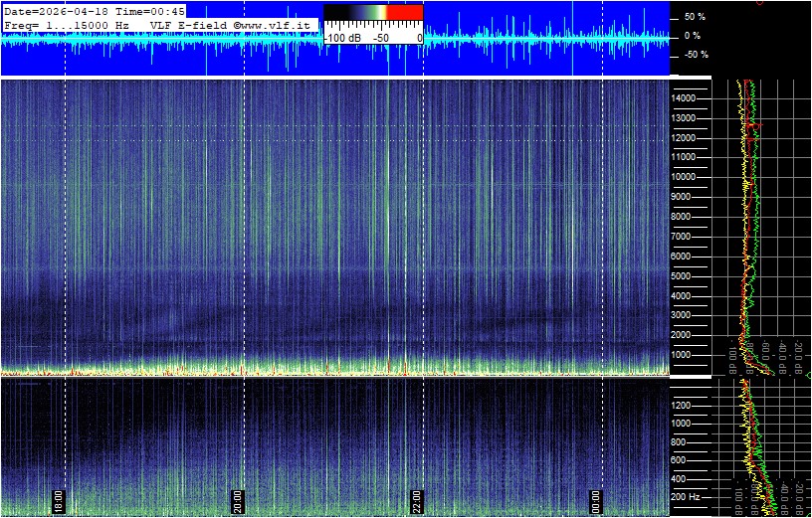The width and height of the screenshot is (812, 518).
Task: Select the 00:00 time marker label
Action: (595, 501)
